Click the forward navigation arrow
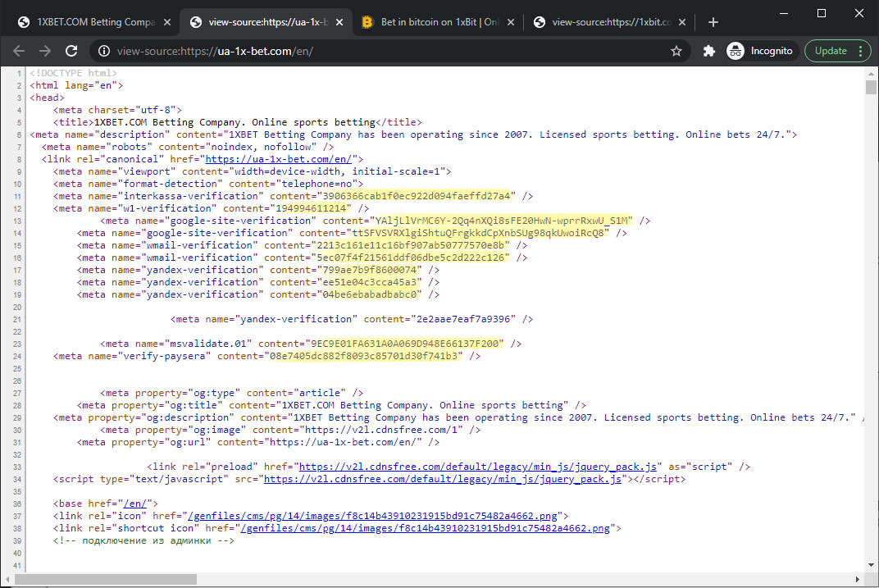The width and height of the screenshot is (879, 588). click(x=45, y=51)
